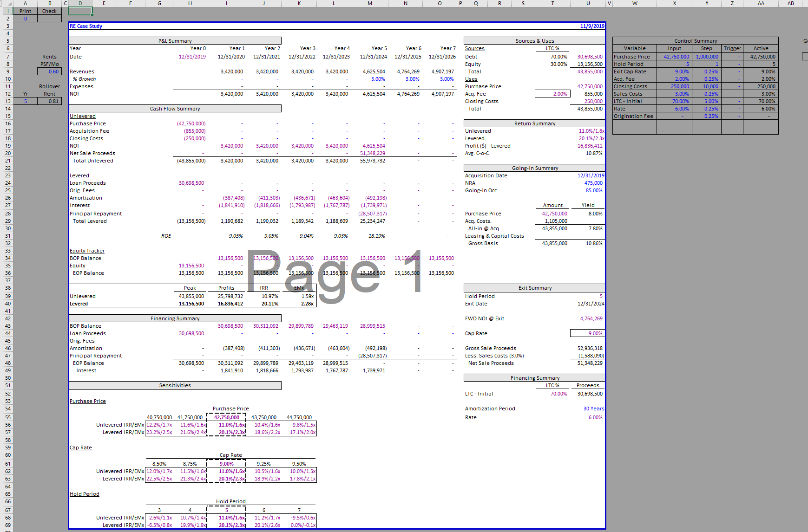The height and width of the screenshot is (532, 808).
Task: Select the Leasing & Capital Costs label
Action: [x=494, y=236]
